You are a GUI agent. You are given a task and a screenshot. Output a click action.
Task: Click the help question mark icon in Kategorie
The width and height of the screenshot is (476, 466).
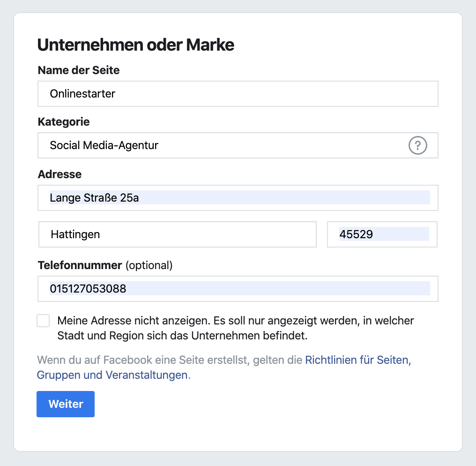(418, 145)
